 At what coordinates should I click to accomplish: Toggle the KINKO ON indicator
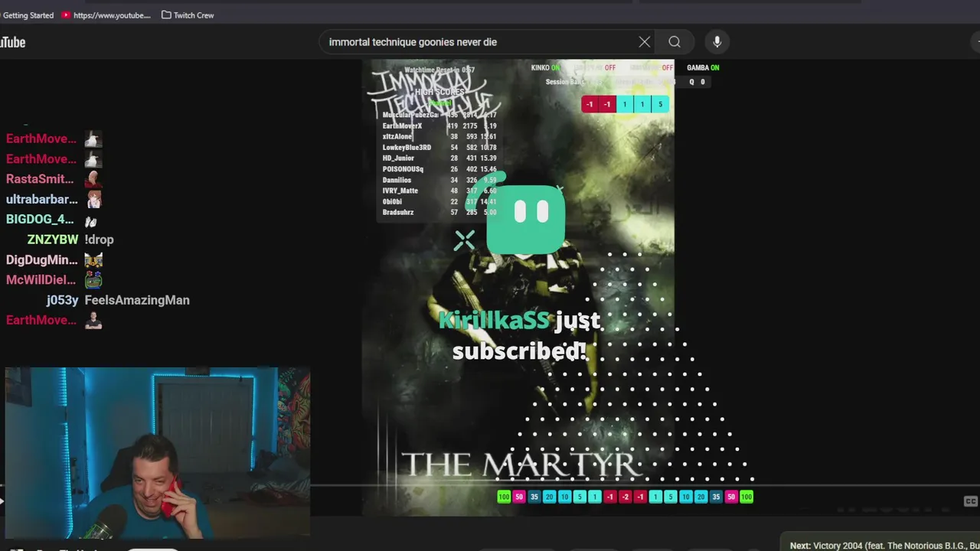[x=545, y=68]
